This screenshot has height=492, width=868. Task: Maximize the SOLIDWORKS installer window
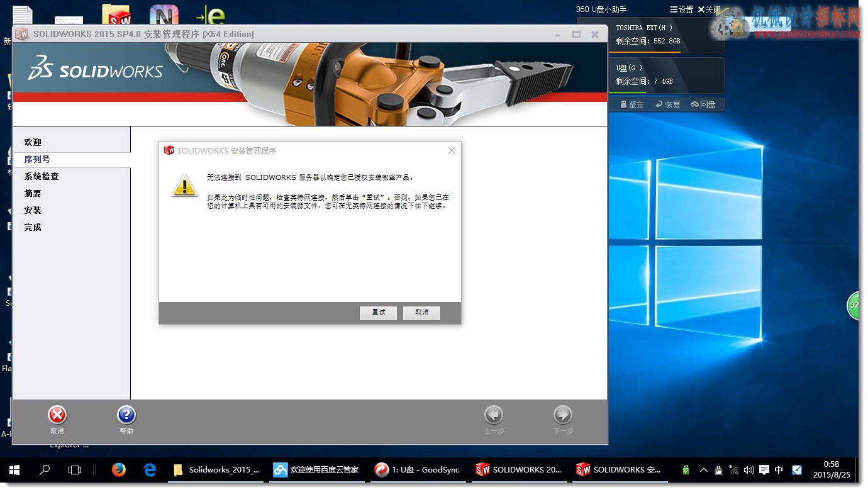click(x=576, y=35)
